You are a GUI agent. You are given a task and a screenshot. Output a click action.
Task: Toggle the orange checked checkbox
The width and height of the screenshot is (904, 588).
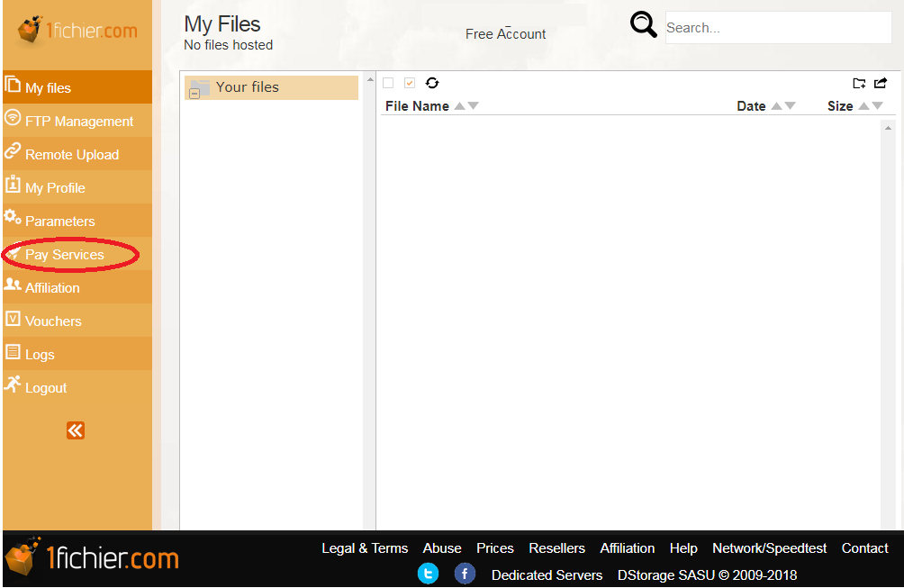pos(410,83)
